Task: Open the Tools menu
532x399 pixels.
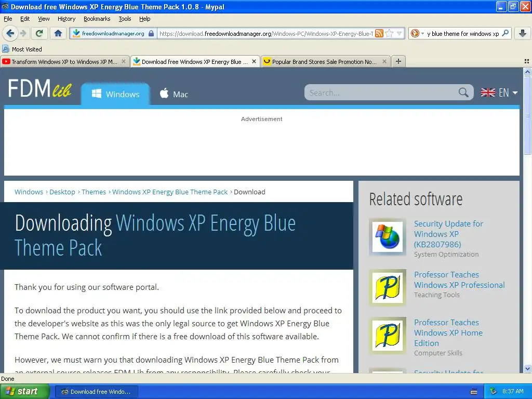Action: [x=125, y=19]
